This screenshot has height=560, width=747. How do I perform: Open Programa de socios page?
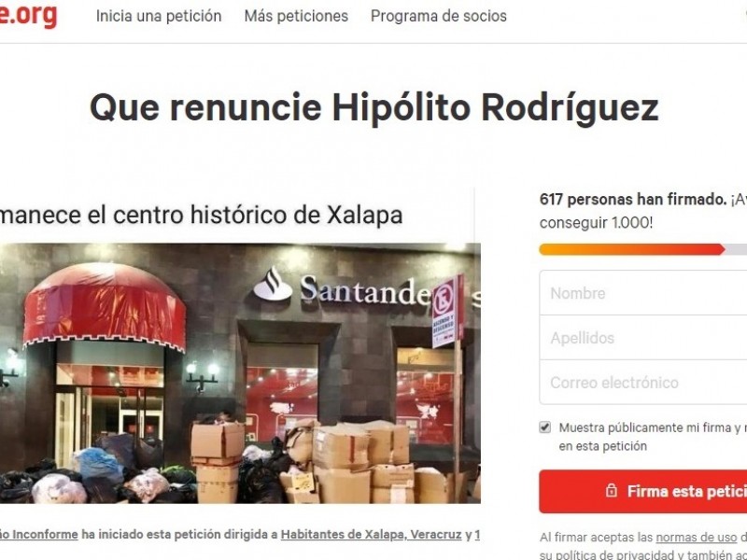tap(438, 16)
